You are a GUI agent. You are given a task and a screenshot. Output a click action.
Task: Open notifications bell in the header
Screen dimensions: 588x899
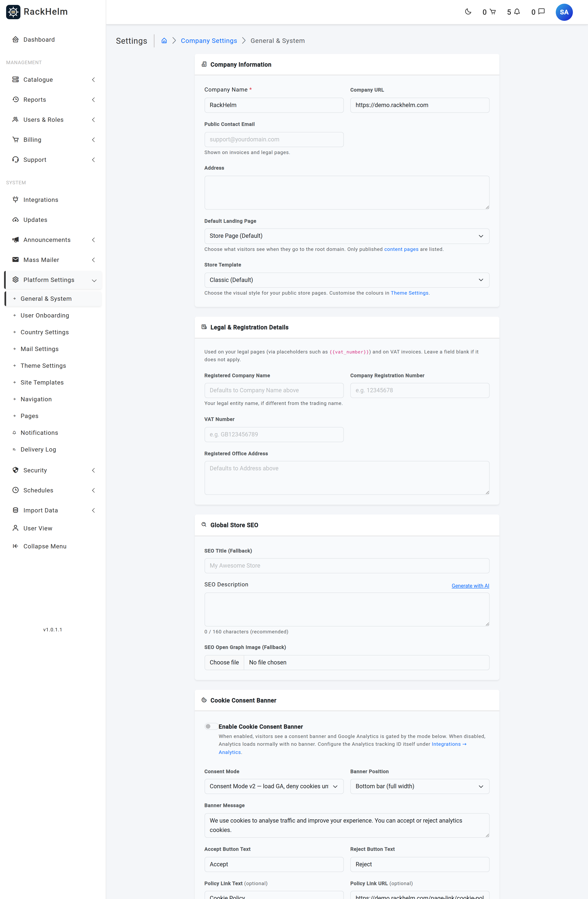(514, 12)
